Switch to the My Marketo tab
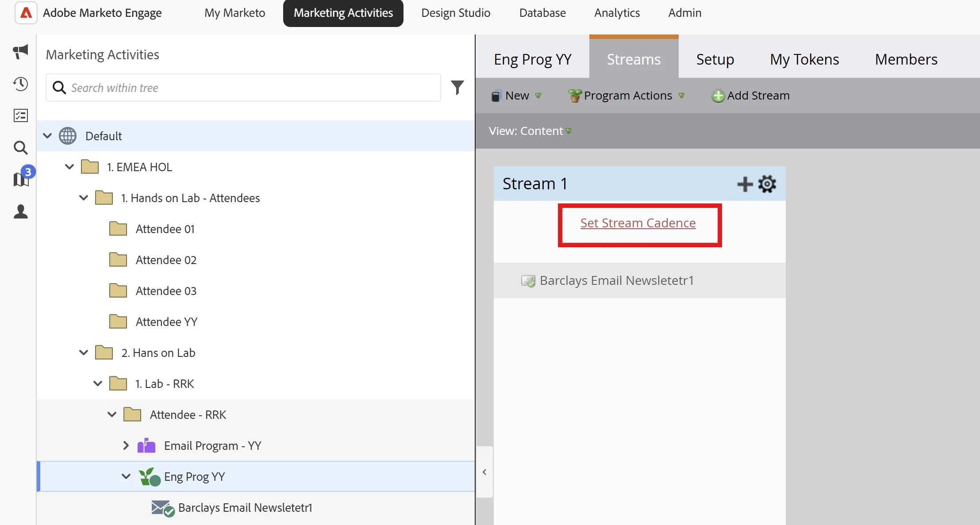This screenshot has width=980, height=525. pyautogui.click(x=234, y=13)
